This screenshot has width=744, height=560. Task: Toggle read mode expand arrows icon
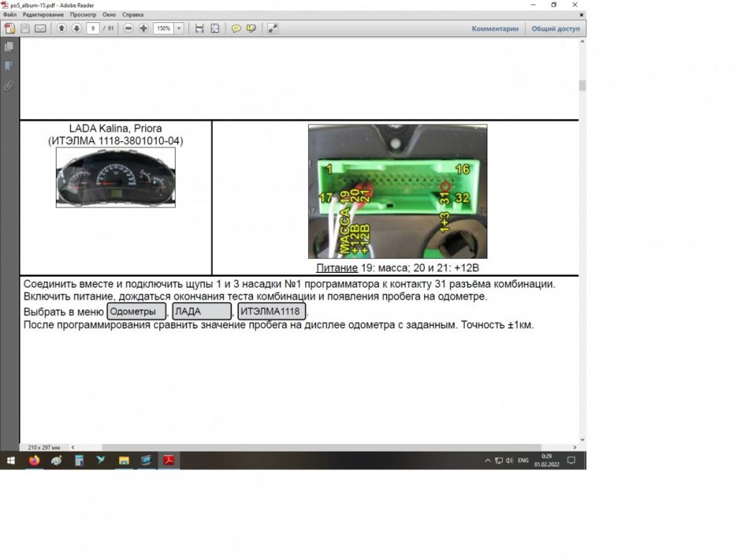[272, 28]
